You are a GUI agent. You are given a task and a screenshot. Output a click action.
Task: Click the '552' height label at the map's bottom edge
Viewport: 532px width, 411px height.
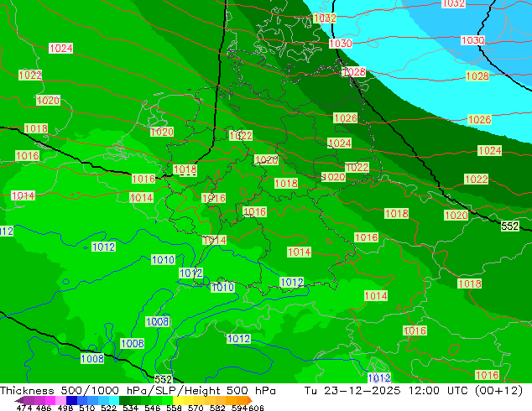tap(163, 379)
